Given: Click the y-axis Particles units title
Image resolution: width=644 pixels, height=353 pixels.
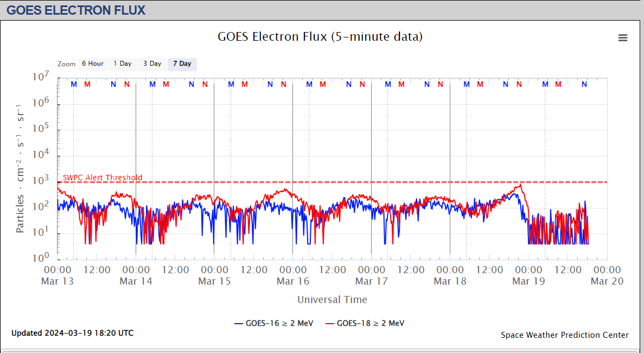Looking at the screenshot, I should tap(20, 168).
